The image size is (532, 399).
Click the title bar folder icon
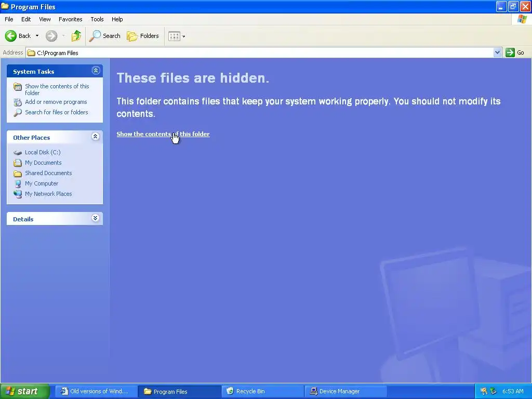(x=5, y=6)
